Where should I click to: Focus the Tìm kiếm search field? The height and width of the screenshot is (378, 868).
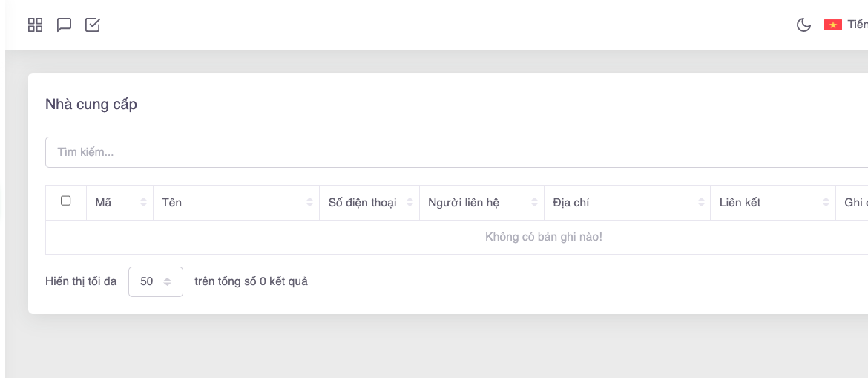coord(445,152)
